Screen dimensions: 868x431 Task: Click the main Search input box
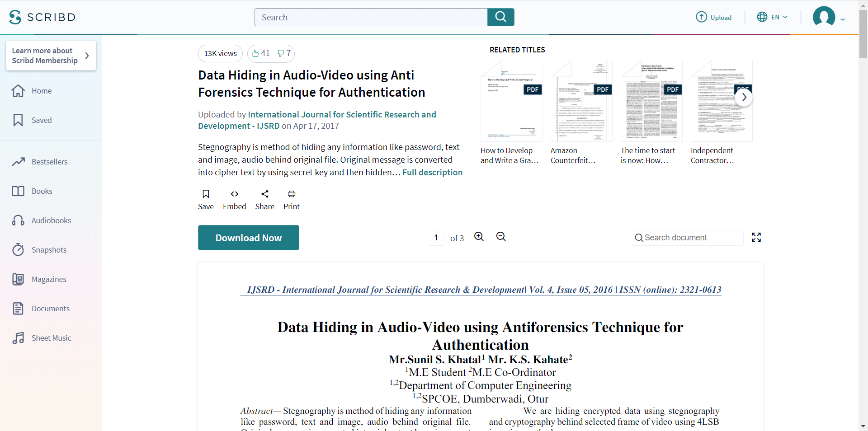(371, 17)
